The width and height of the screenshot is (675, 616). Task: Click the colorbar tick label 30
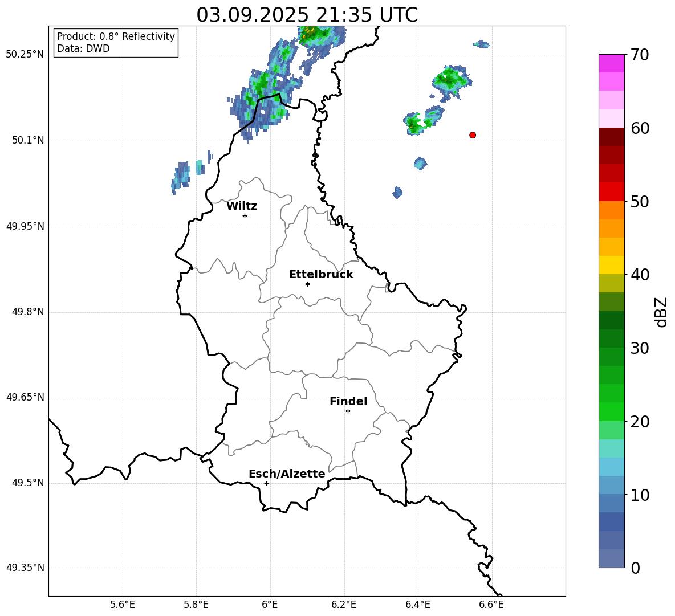pos(640,348)
